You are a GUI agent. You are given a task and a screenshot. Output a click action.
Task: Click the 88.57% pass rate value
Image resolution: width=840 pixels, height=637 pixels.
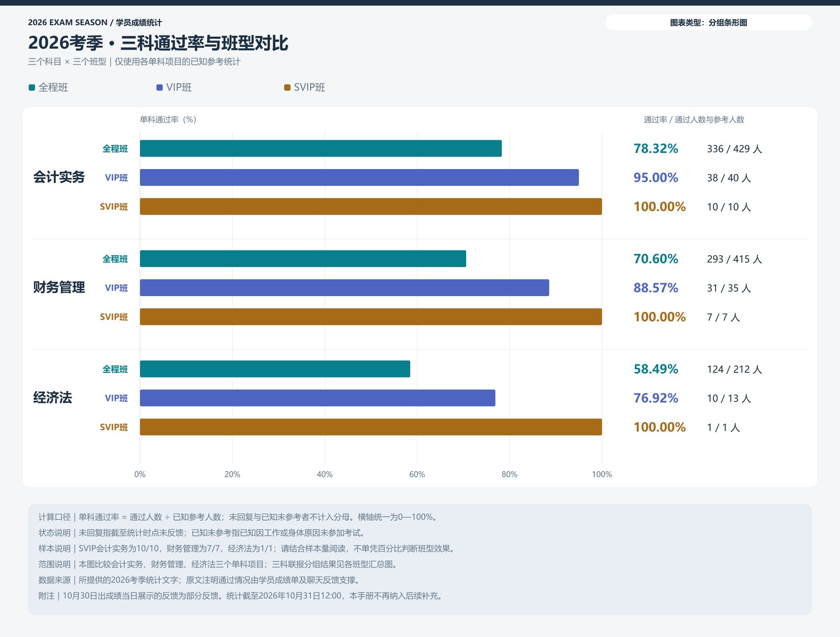656,288
